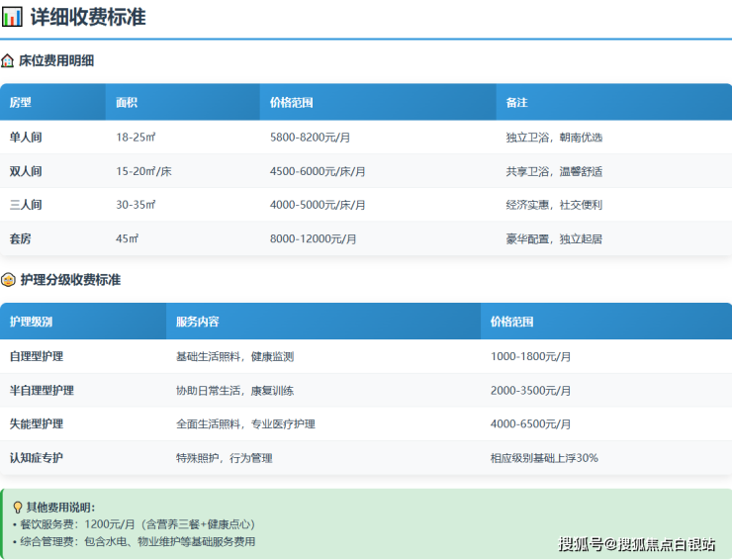
Task: Click the 双人间 row label
Action: pos(26,171)
